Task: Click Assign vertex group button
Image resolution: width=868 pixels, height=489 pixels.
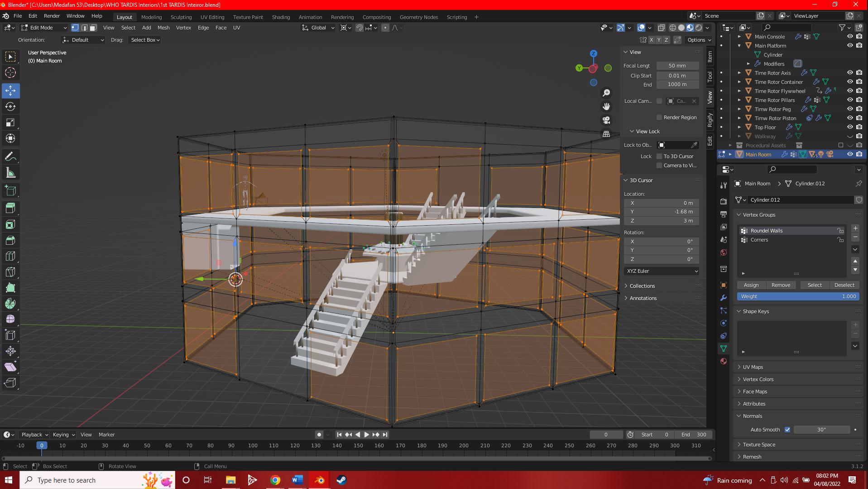Action: pyautogui.click(x=751, y=285)
